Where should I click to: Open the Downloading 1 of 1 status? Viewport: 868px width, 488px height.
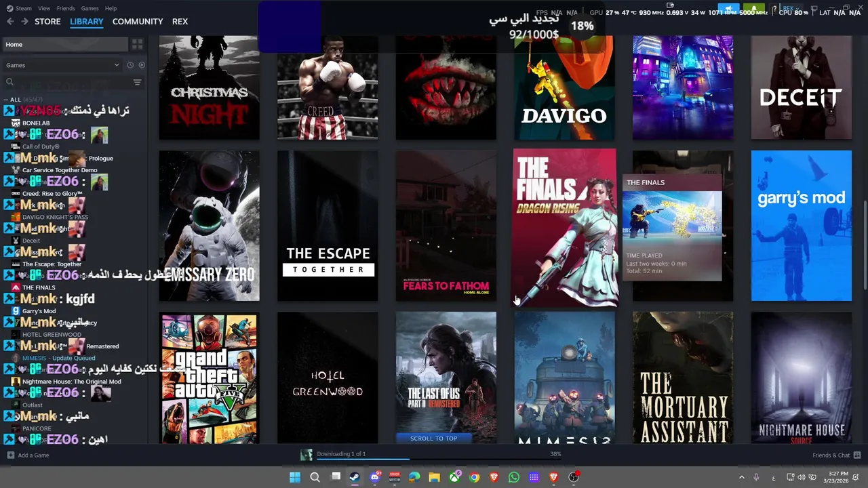tap(341, 454)
